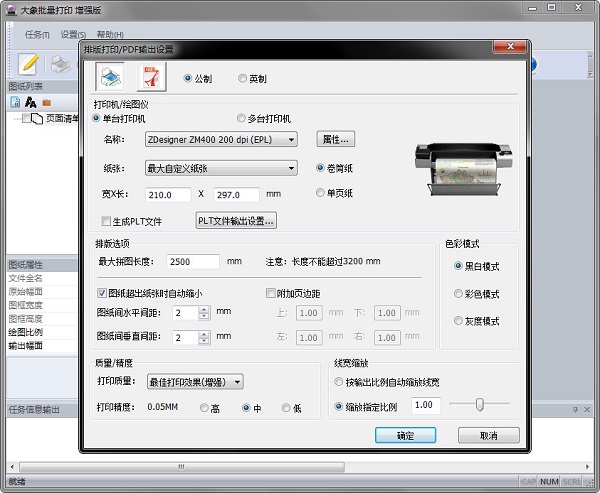The image size is (600, 493).
Task: Open the 任务 menu
Action: pos(37,34)
